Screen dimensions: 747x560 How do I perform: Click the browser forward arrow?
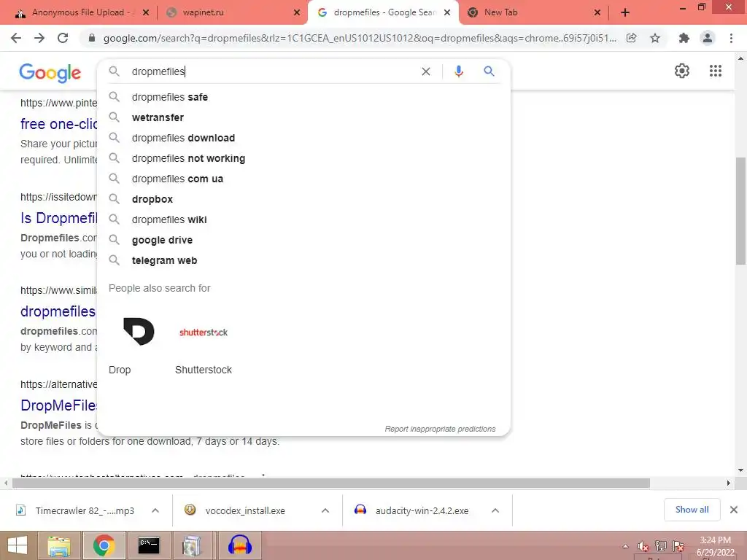point(39,38)
